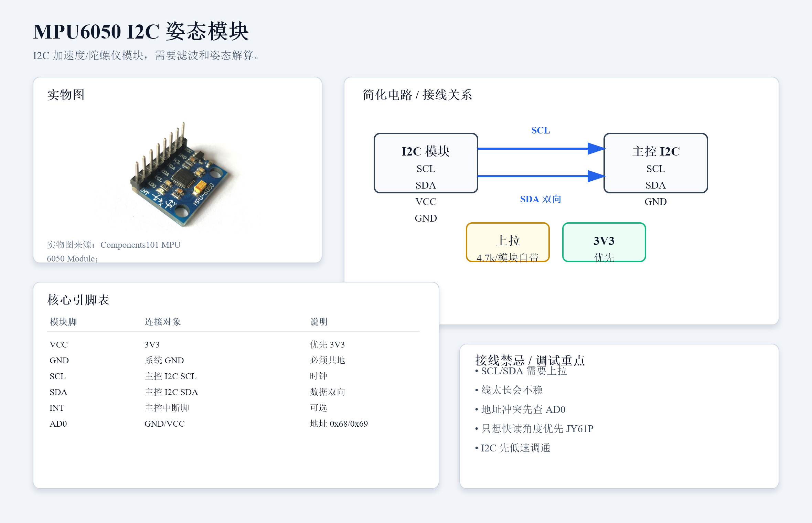Click the "主控中断脚" cell
This screenshot has width=812, height=523.
167,408
